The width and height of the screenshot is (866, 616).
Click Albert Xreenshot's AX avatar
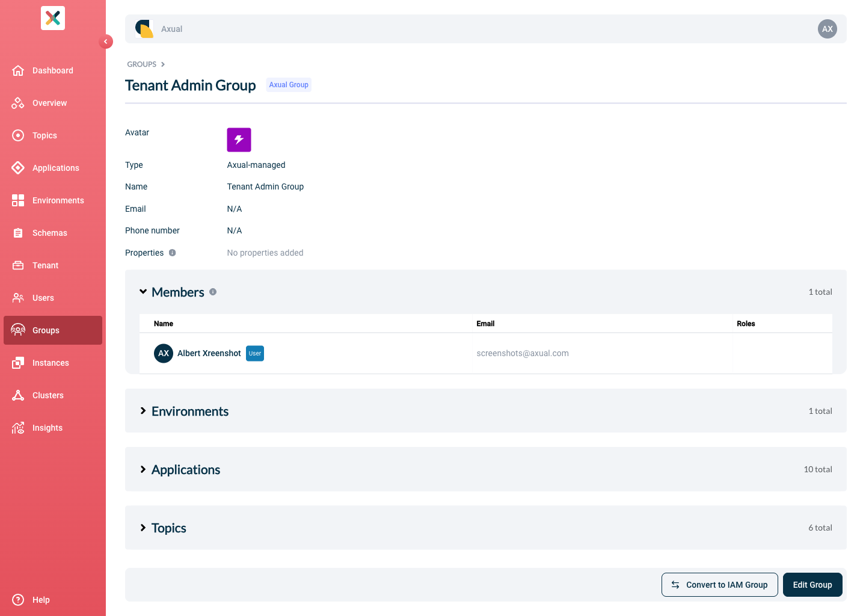[x=164, y=353]
